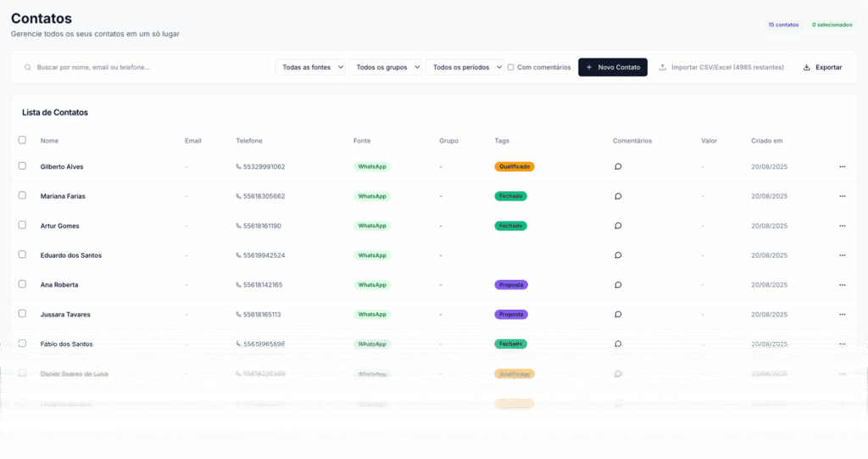
Task: Open the Todos os grupos dropdown
Action: click(x=385, y=67)
